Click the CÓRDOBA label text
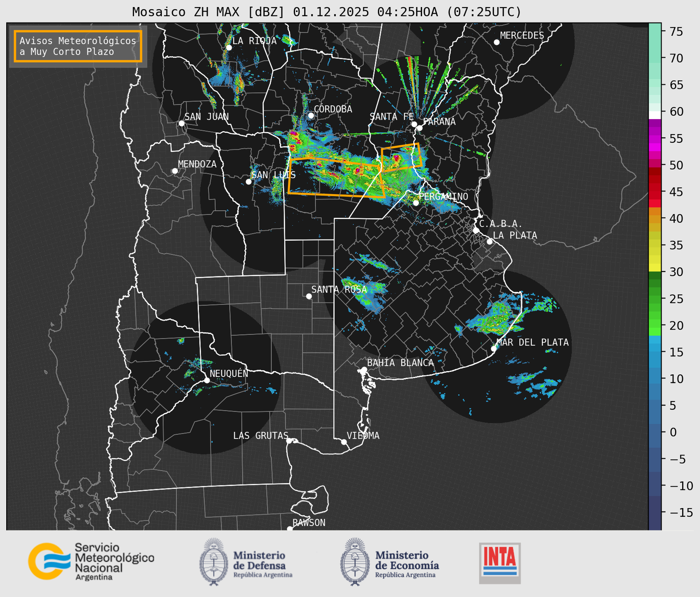Screen dimensions: 700x597 pyautogui.click(x=333, y=109)
